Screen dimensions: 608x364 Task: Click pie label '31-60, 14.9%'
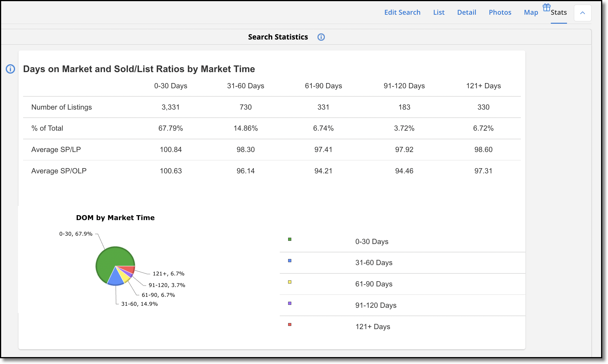pos(139,304)
